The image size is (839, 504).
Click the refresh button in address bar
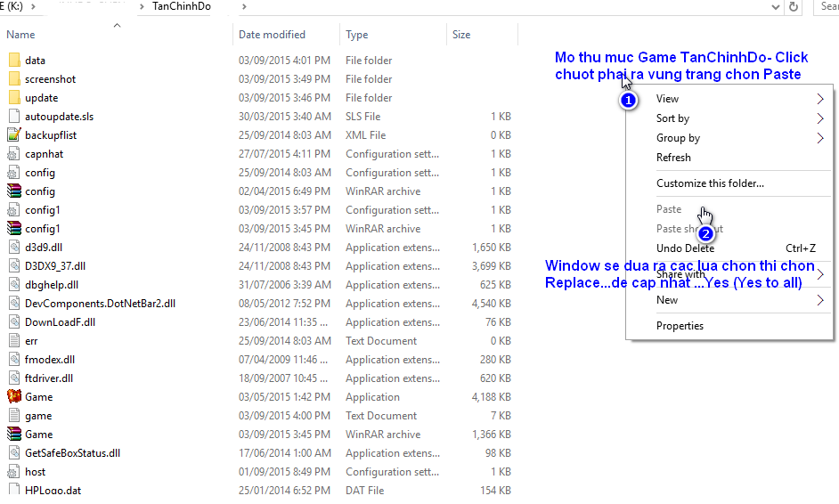click(x=794, y=6)
